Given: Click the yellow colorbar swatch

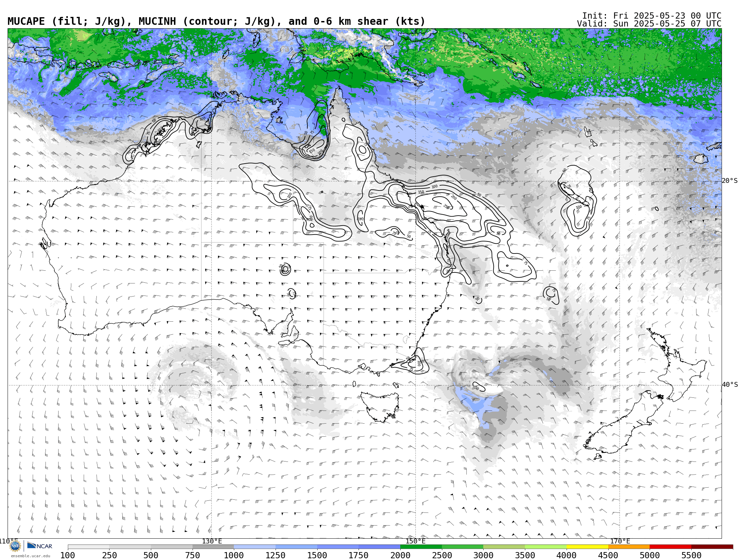Looking at the screenshot, I should click(x=587, y=547).
